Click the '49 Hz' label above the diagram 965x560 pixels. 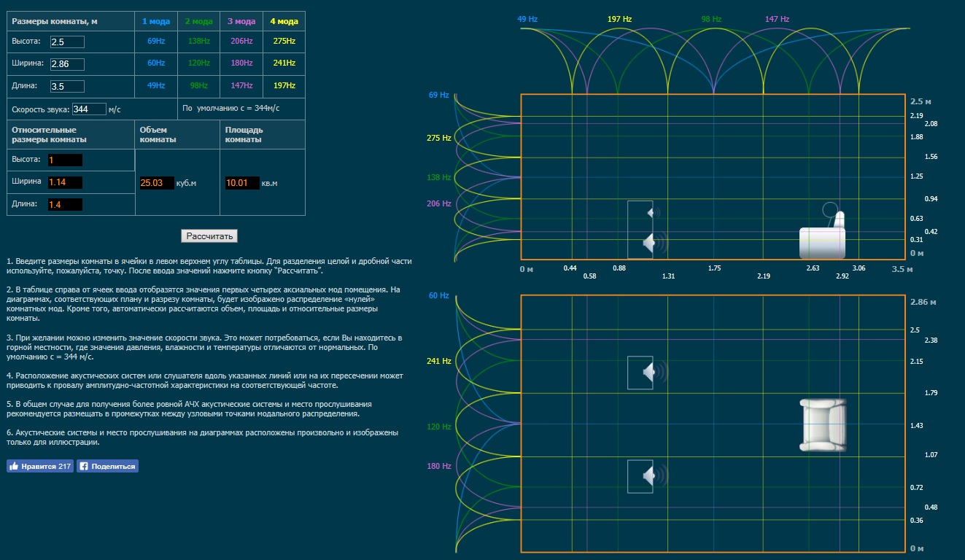coord(527,19)
